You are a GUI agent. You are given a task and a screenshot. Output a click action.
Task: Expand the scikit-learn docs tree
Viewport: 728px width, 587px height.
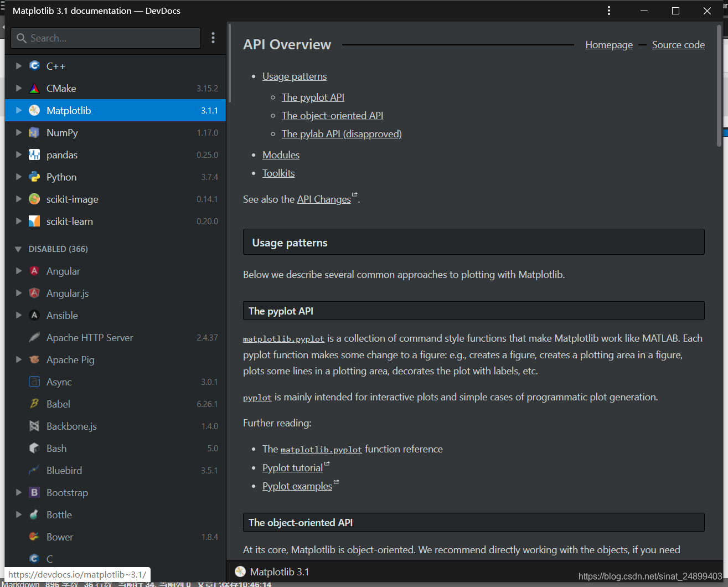point(19,221)
